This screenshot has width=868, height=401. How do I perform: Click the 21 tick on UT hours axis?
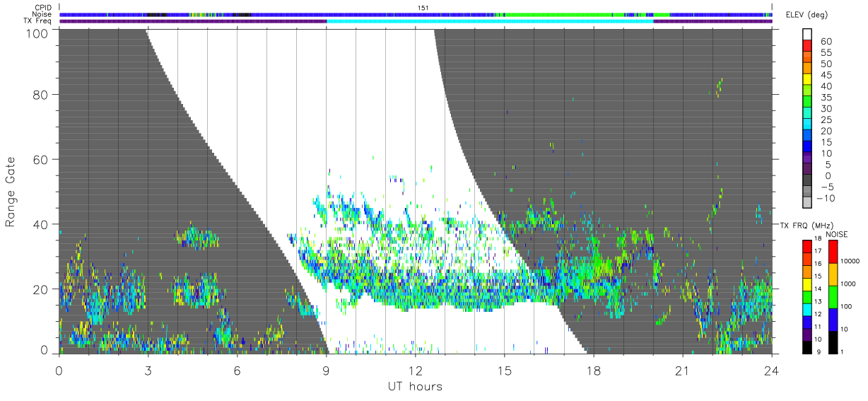click(682, 371)
